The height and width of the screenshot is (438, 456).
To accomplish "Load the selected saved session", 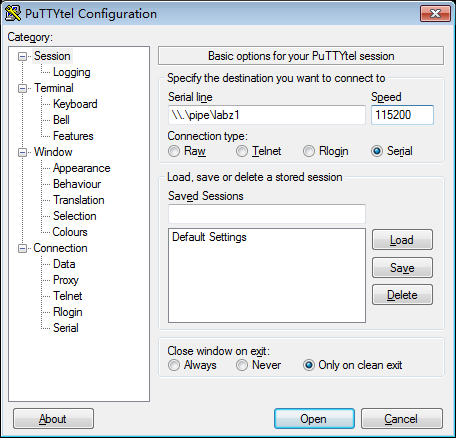I will click(402, 240).
